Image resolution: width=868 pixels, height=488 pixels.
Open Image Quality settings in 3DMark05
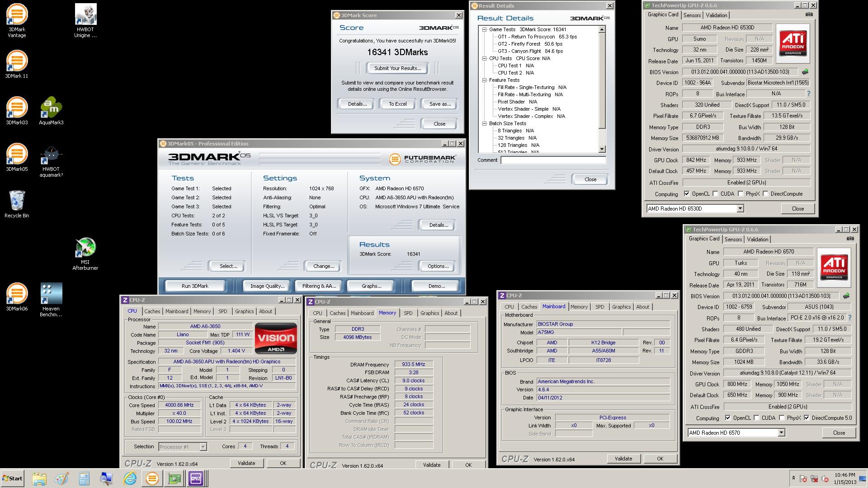pos(268,286)
